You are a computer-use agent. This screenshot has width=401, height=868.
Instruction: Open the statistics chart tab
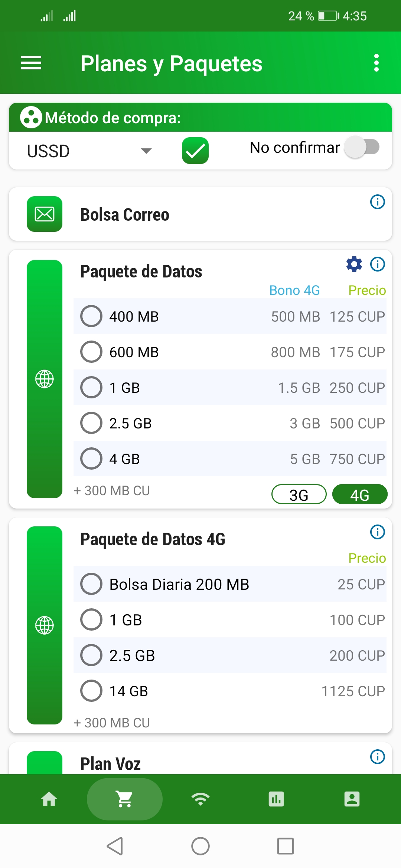coord(276,799)
